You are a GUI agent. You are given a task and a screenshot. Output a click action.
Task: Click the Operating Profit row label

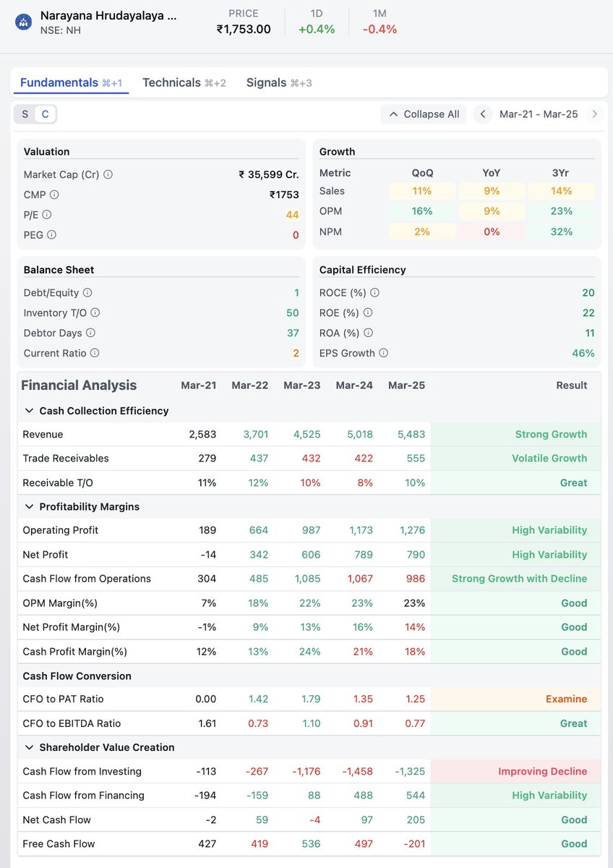tap(61, 531)
